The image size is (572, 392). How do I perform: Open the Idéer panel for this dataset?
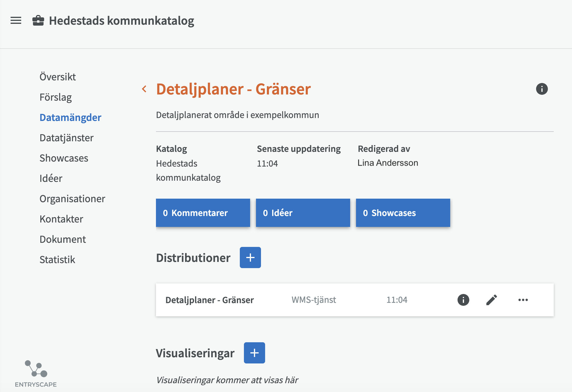tap(303, 213)
